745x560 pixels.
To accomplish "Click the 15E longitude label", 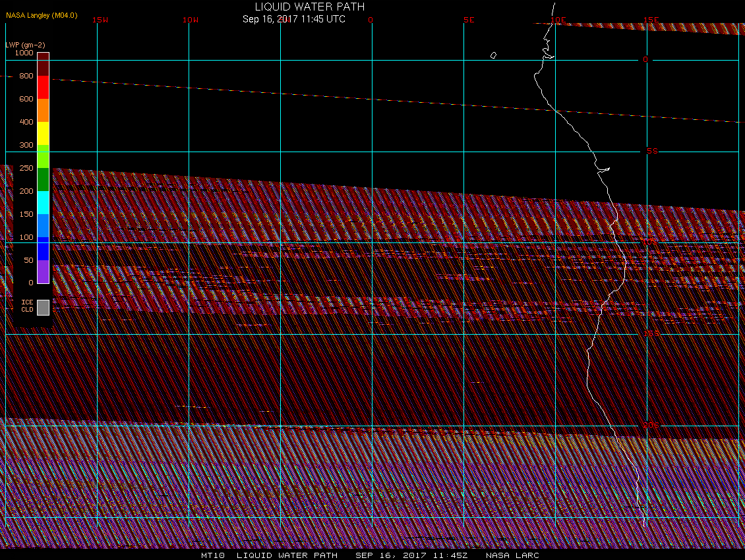I will [651, 20].
